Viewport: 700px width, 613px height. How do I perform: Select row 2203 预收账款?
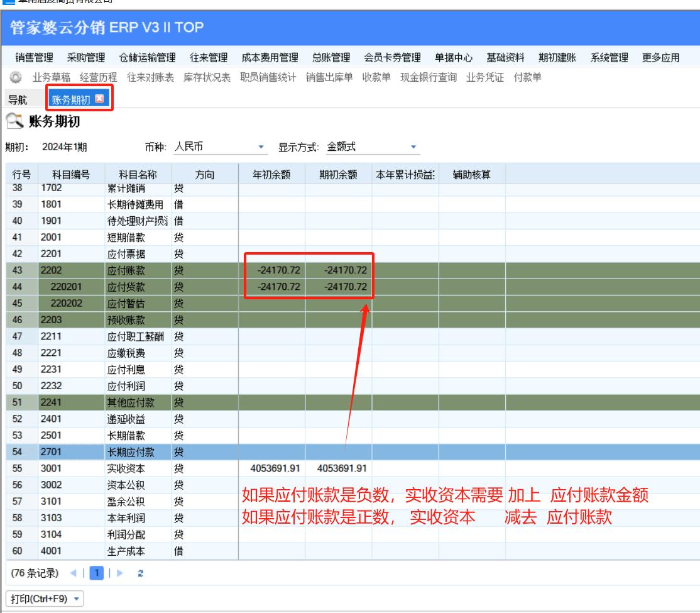(x=353, y=320)
